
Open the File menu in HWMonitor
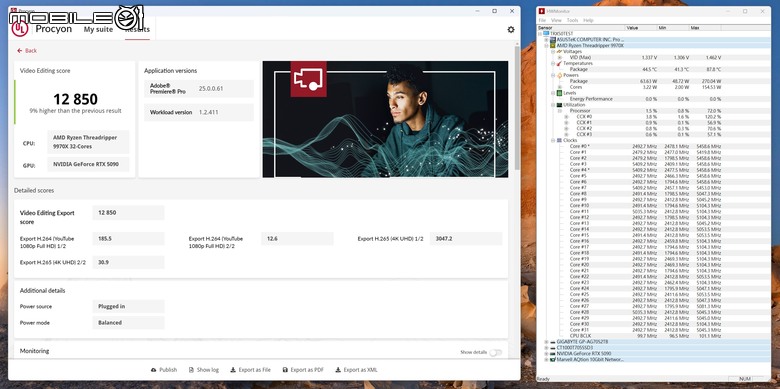click(x=542, y=20)
